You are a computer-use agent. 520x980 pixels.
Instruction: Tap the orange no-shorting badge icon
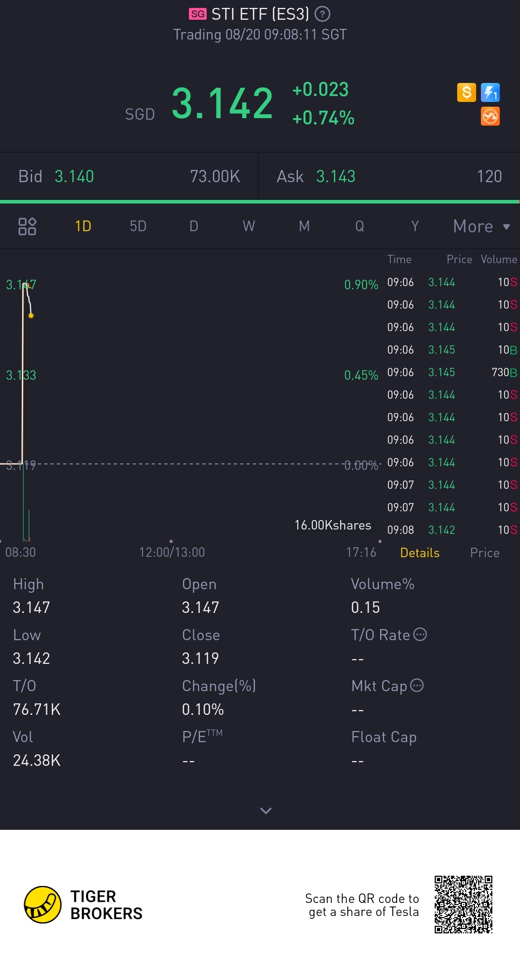click(x=490, y=117)
